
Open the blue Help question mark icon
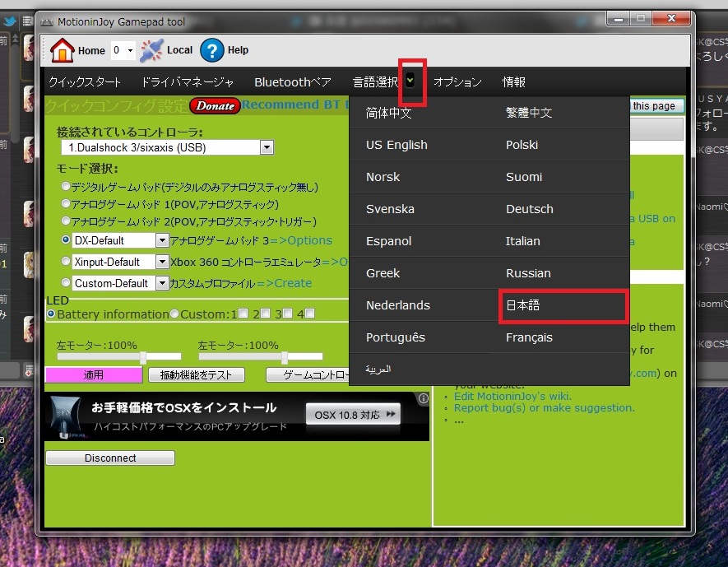pos(211,50)
